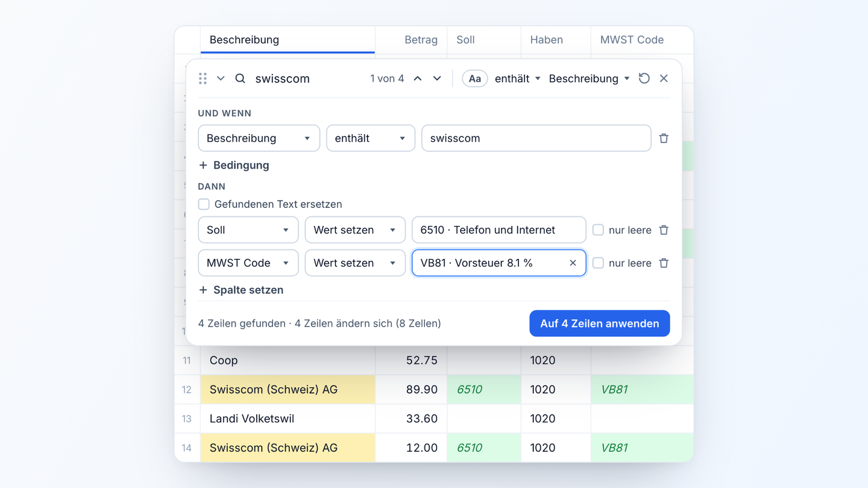Click the VB81 cell in row 12
The height and width of the screenshot is (488, 868).
pyautogui.click(x=642, y=389)
